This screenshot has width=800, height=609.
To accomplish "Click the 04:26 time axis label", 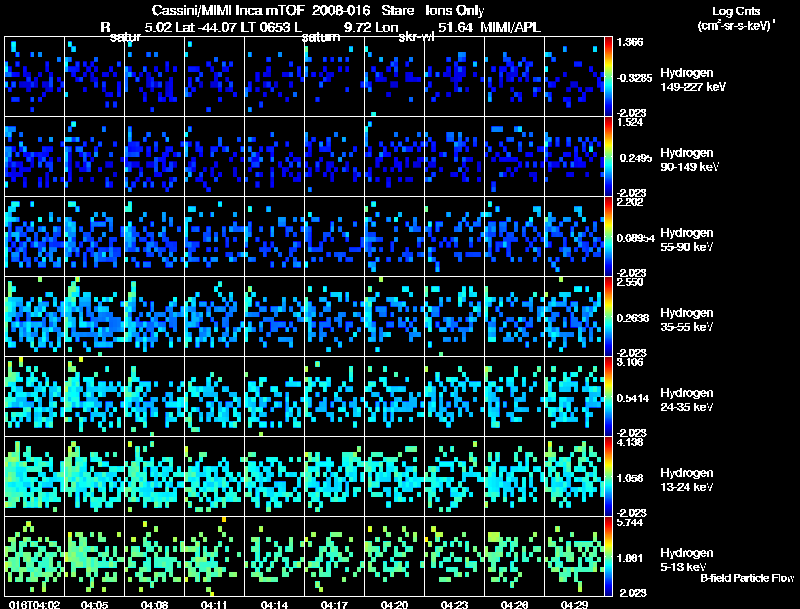I will pos(514,604).
